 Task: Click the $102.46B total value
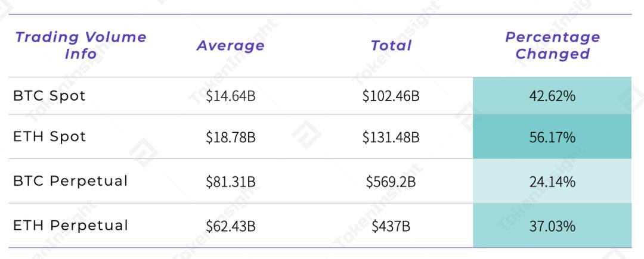coord(391,96)
